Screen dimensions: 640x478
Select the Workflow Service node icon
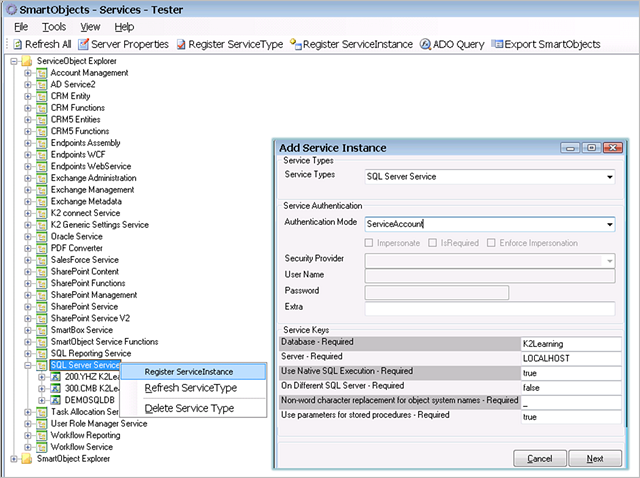pos(41,447)
